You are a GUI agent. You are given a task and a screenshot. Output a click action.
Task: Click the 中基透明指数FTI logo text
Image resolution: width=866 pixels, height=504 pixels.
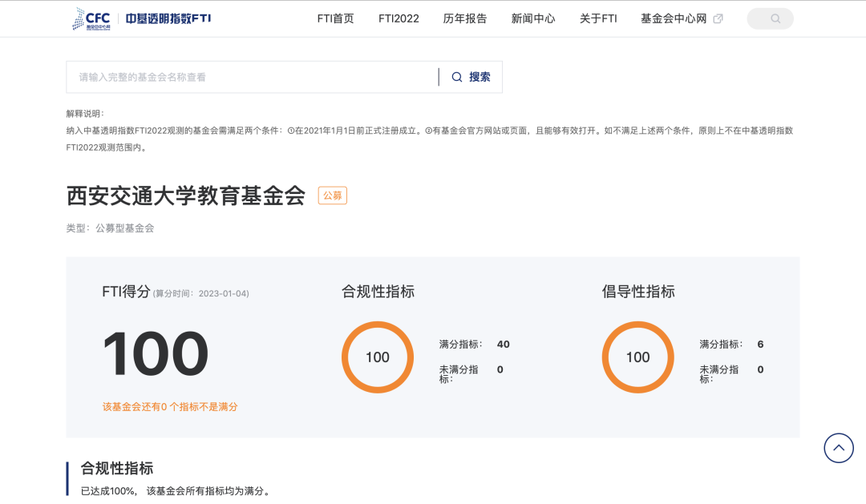click(x=168, y=18)
